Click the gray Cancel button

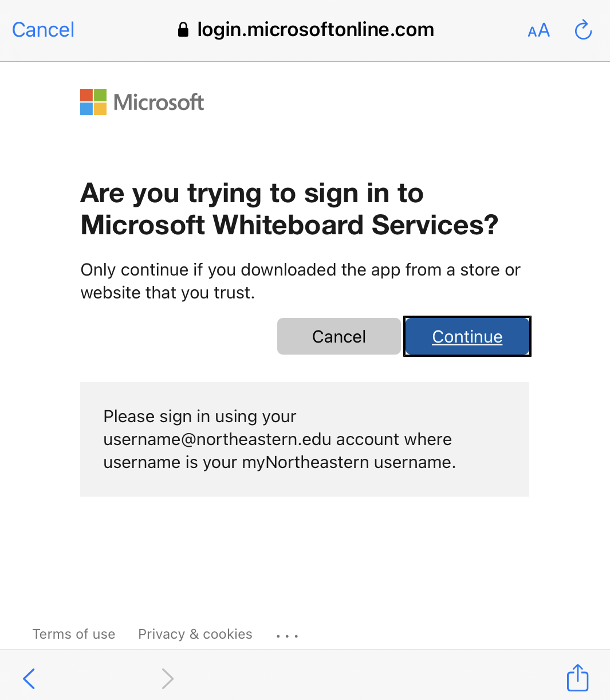click(x=339, y=336)
